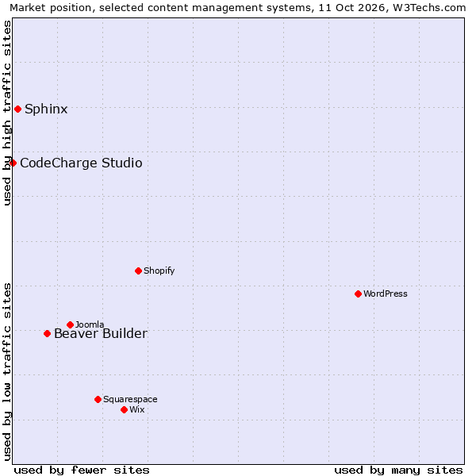This screenshot has width=476, height=476.
Task: Click the 'used by low traffic sites' axis label
Action: (6, 372)
